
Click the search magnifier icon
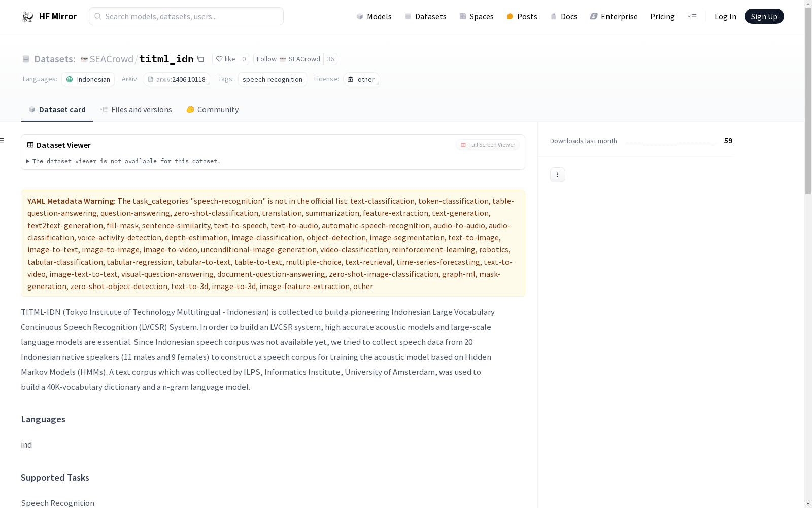pyautogui.click(x=98, y=16)
